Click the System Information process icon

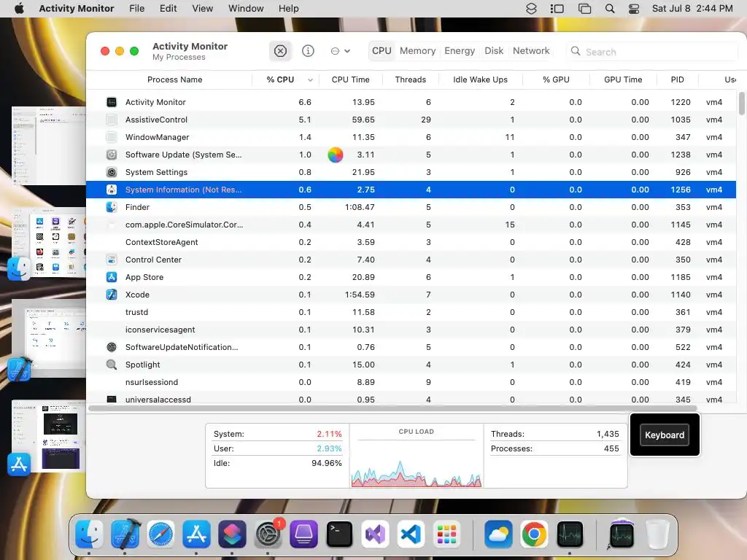pyautogui.click(x=112, y=190)
